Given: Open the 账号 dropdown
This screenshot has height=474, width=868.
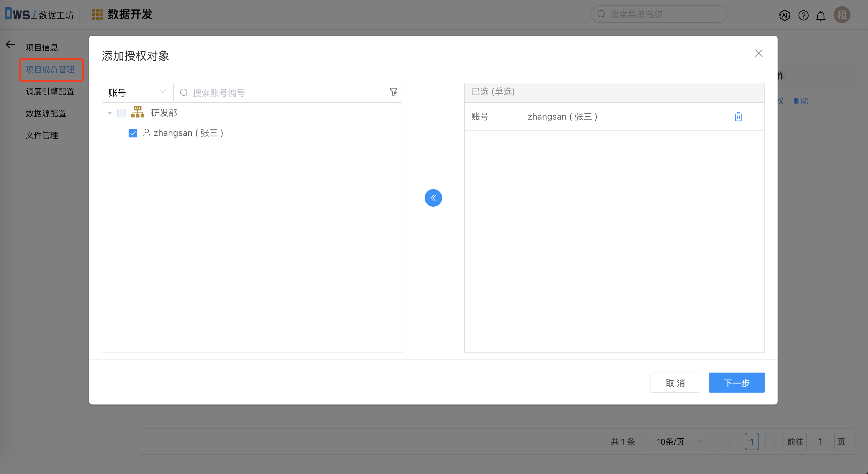Looking at the screenshot, I should [x=137, y=92].
